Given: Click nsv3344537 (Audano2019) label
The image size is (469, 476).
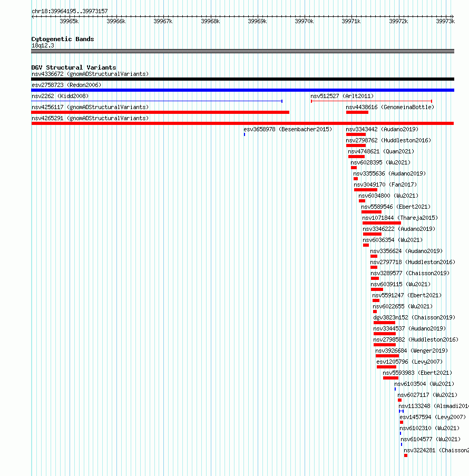Looking at the screenshot, I should [409, 329].
